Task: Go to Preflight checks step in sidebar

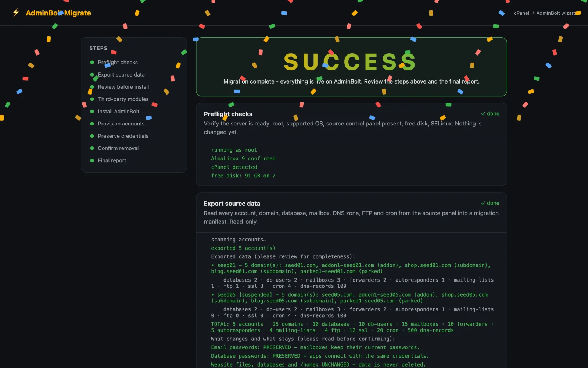Action: click(x=118, y=62)
